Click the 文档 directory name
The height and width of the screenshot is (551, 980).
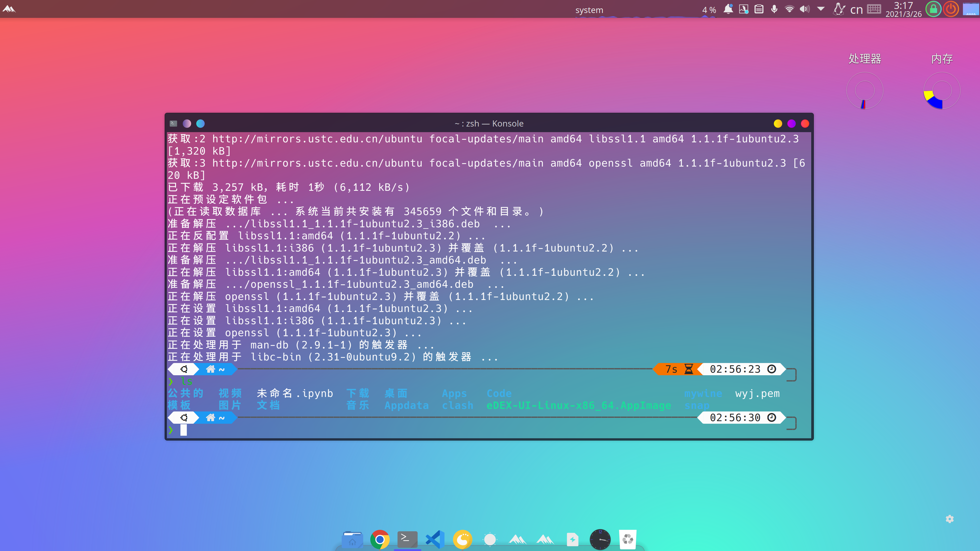click(x=268, y=405)
